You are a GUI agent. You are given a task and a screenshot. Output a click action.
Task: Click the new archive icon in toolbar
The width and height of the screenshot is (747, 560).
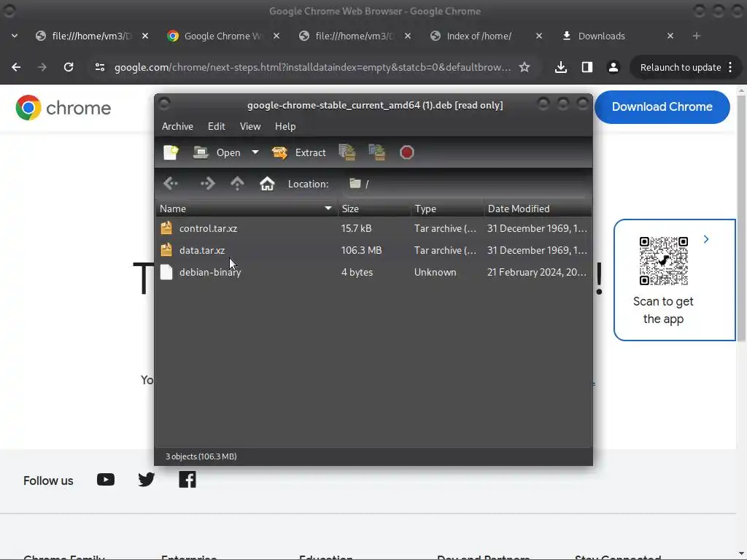[171, 152]
